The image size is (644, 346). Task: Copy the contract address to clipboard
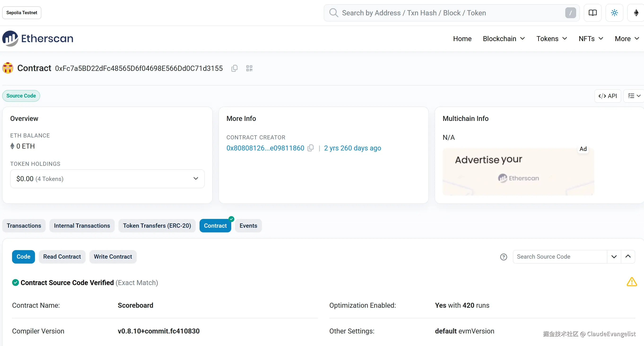point(234,68)
